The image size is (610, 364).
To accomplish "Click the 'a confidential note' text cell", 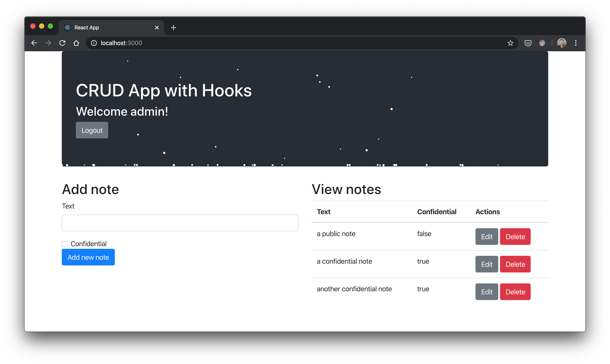I will tap(344, 261).
